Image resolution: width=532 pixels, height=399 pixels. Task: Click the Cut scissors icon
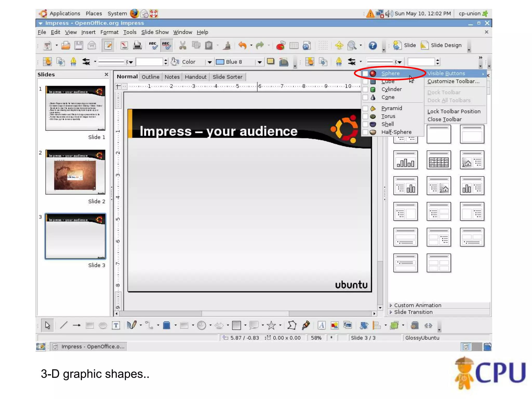point(183,46)
